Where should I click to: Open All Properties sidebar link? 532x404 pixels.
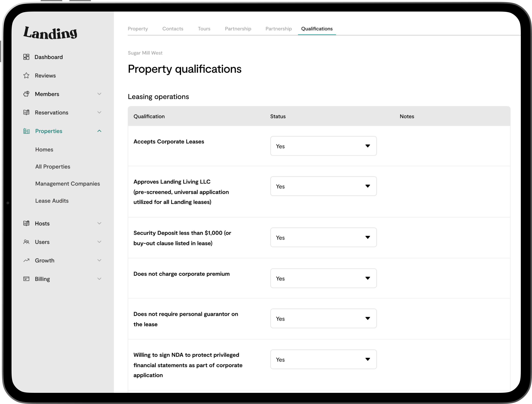coord(53,167)
